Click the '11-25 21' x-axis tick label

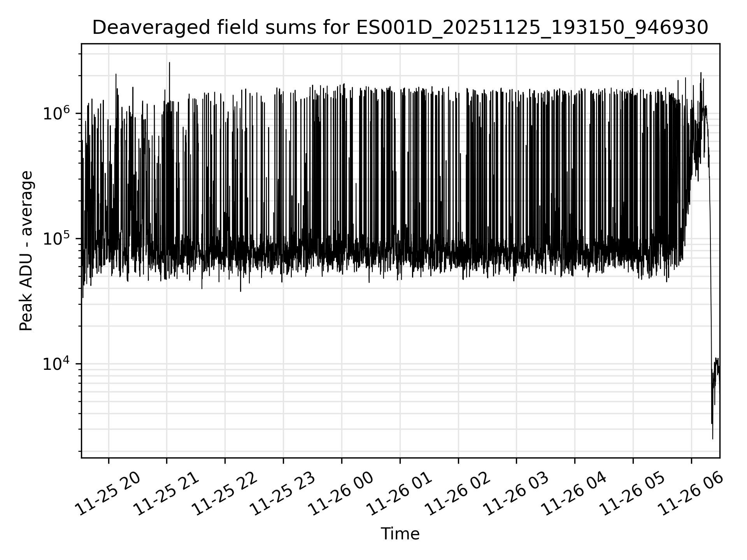tap(166, 494)
